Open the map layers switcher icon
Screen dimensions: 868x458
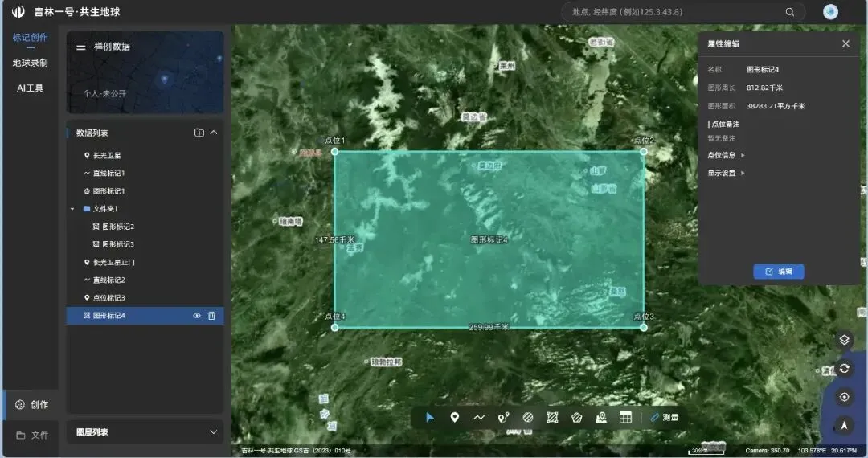[844, 340]
